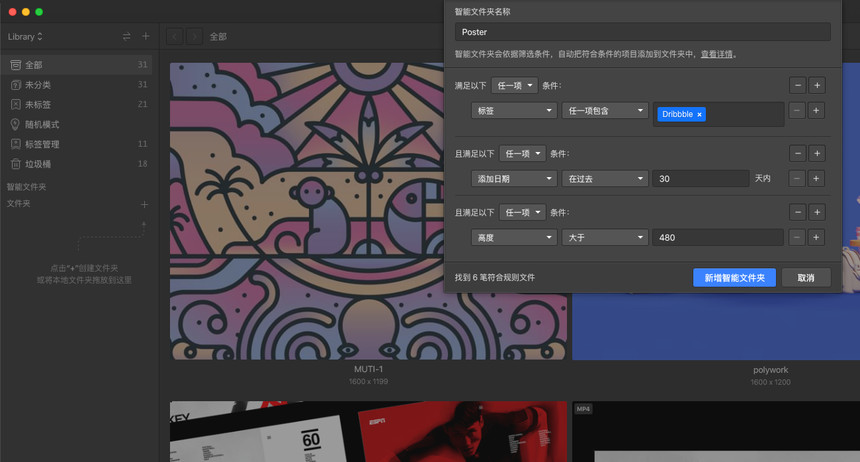The height and width of the screenshot is (462, 860).
Task: Go back with the left arrow button
Action: point(175,37)
